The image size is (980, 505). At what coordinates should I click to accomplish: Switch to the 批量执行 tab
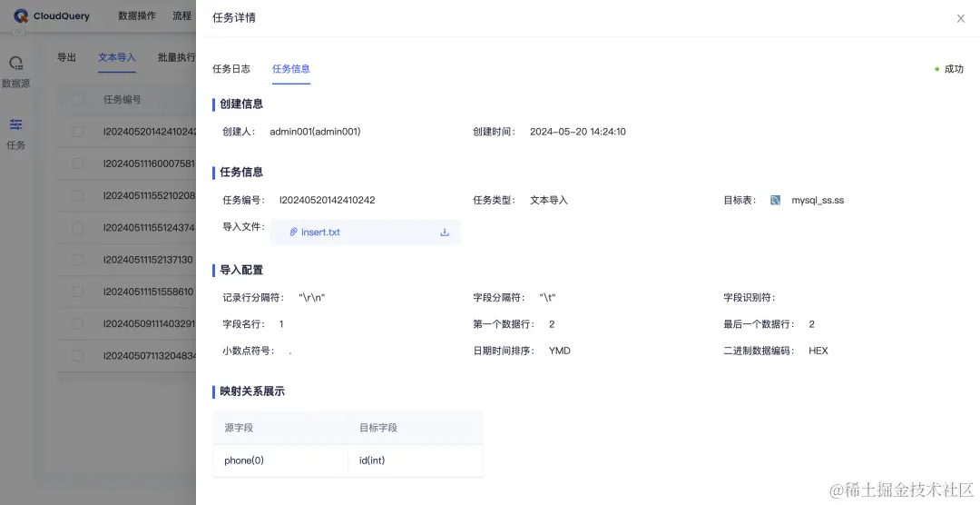(x=176, y=57)
